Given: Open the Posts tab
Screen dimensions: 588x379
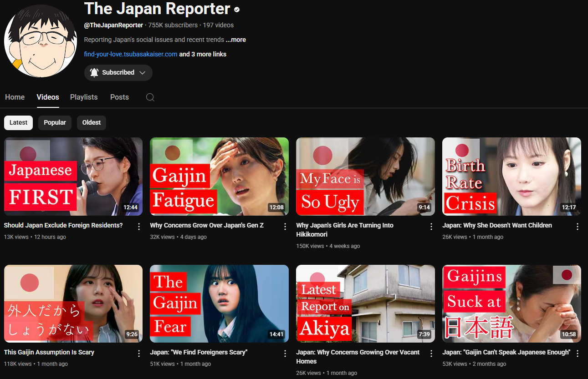Looking at the screenshot, I should click(119, 97).
